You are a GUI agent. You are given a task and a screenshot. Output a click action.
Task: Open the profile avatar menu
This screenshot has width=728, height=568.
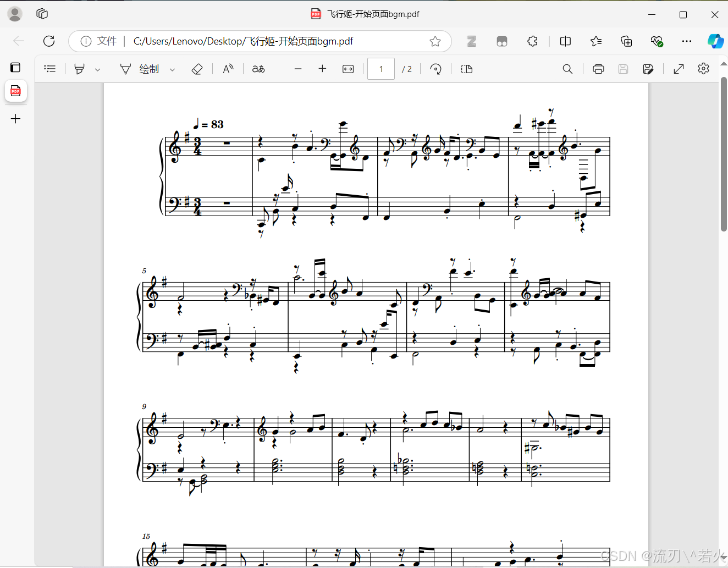tap(15, 14)
